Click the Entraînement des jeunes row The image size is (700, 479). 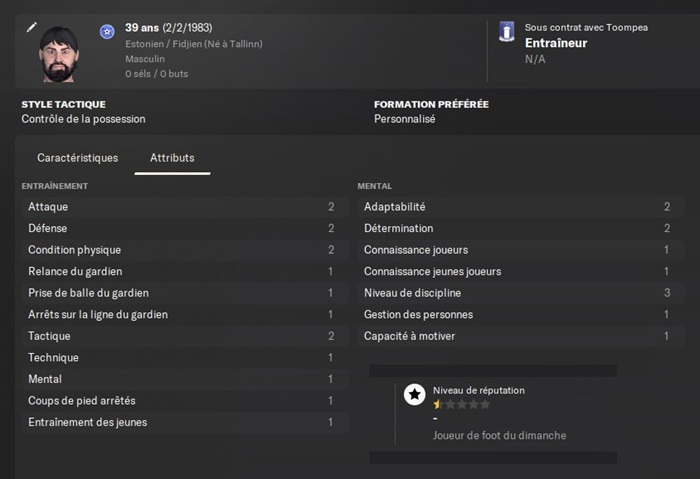(x=185, y=422)
